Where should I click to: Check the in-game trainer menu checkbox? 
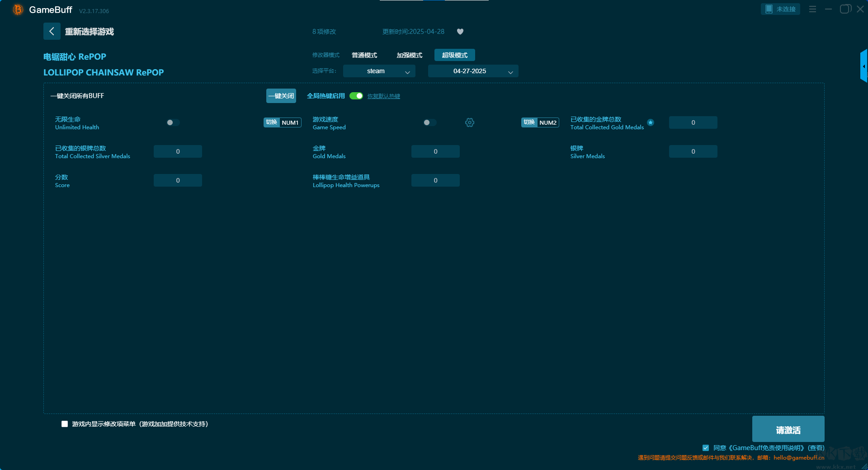[x=65, y=424]
